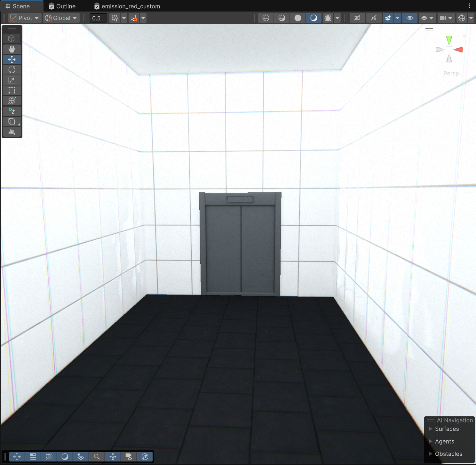
Task: Switch to Unlit draw mode
Action: [298, 18]
